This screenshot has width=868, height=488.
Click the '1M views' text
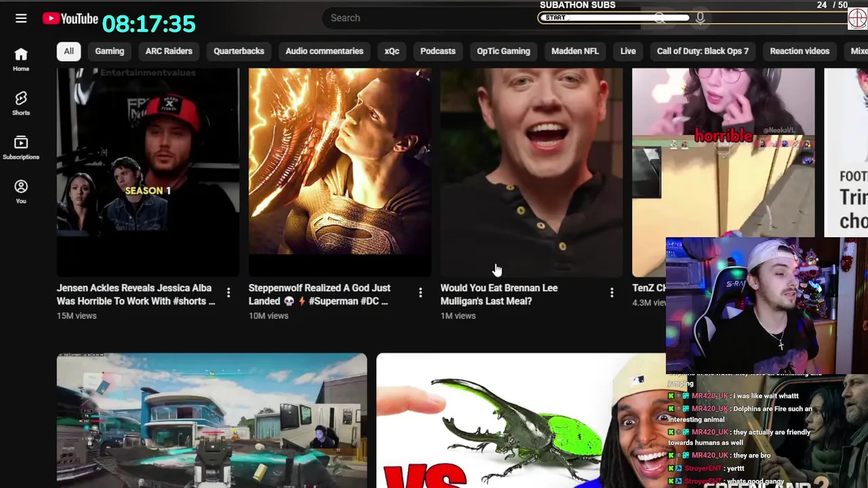point(458,316)
